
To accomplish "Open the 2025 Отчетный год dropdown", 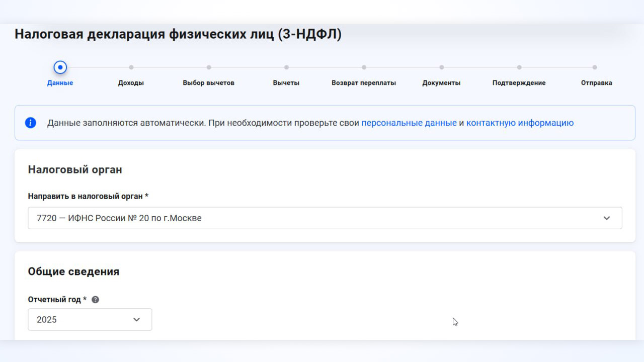I will point(90,320).
